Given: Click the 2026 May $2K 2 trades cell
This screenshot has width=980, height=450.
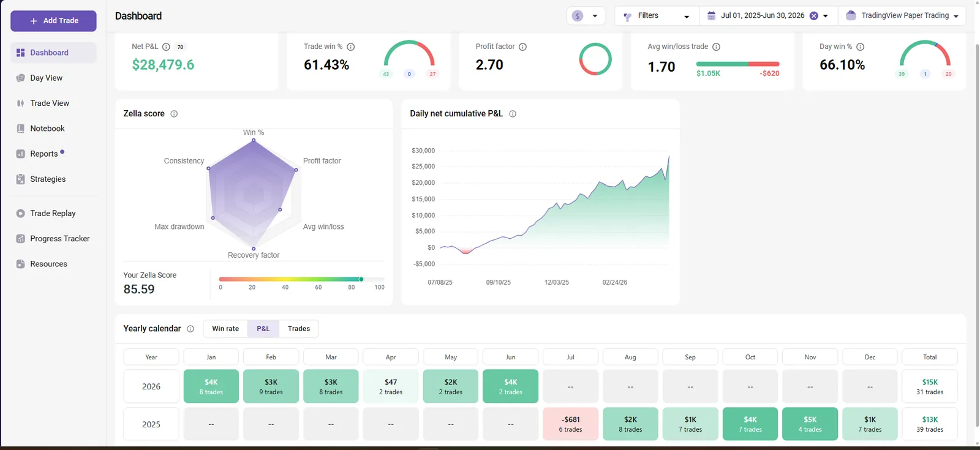Looking at the screenshot, I should point(451,386).
